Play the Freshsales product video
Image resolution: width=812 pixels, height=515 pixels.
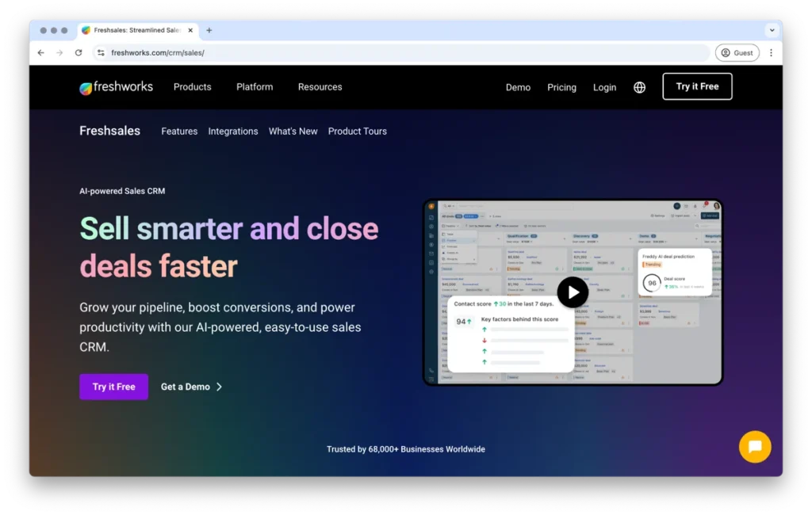[573, 292]
